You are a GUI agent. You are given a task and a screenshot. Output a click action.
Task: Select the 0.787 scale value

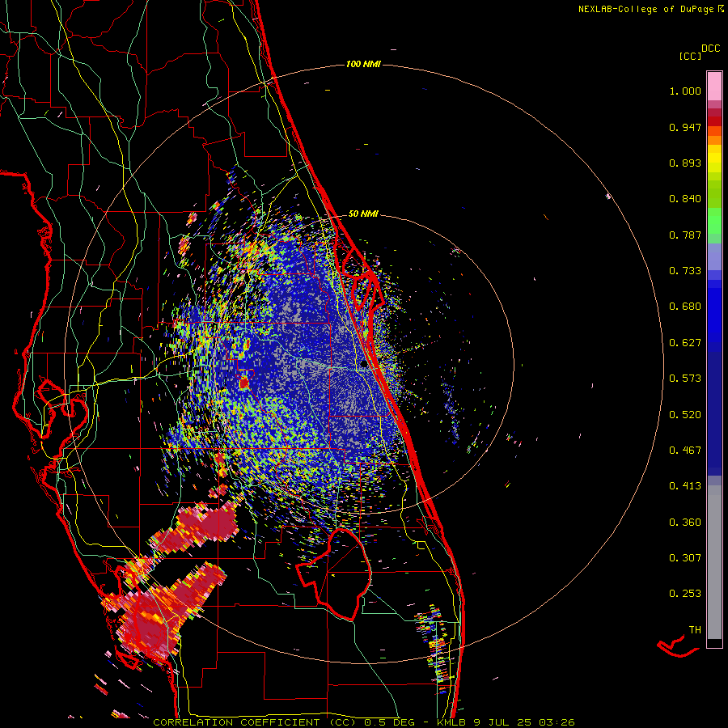tap(685, 235)
